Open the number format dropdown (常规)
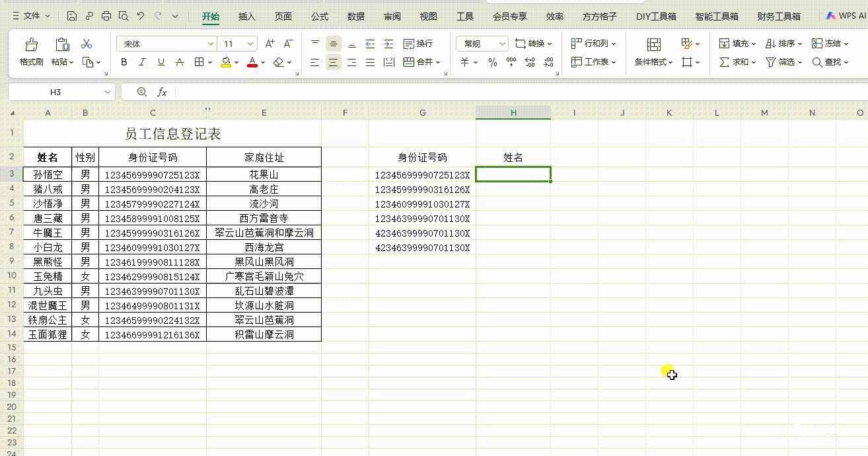Screen dimensions: 868x456 click(x=502, y=44)
